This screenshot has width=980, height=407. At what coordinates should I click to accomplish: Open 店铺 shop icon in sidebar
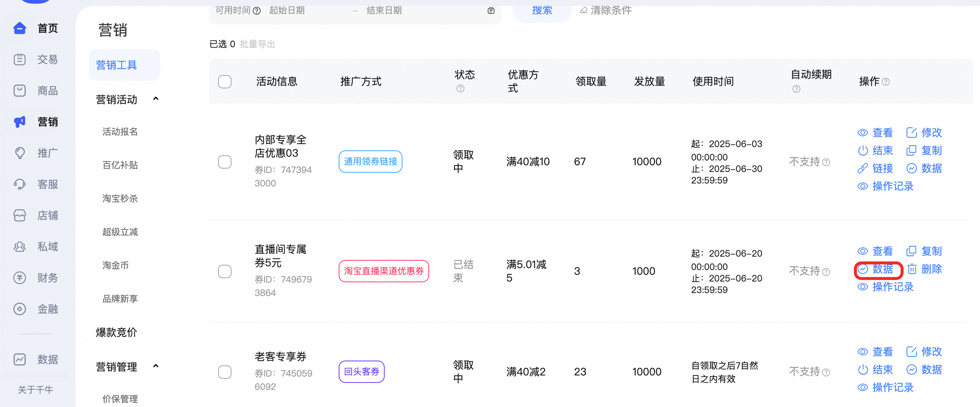coord(19,215)
